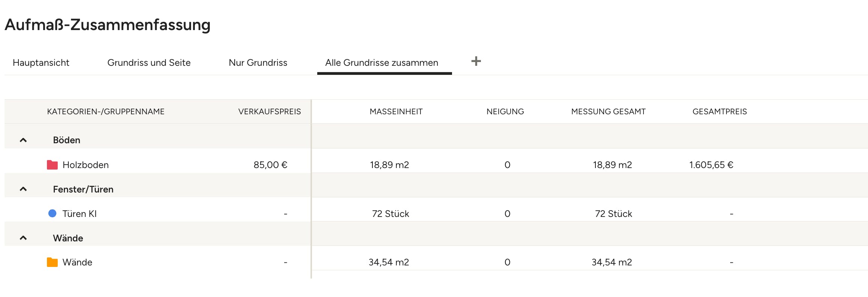Click the orange Wände folder icon
The width and height of the screenshot is (868, 297).
pos(52,262)
